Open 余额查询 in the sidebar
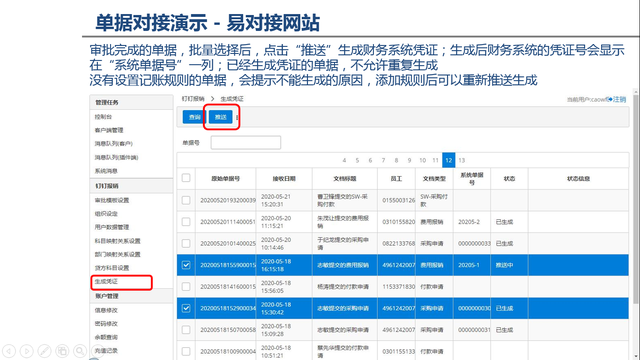Image resolution: width=640 pixels, height=360 pixels. [106, 338]
